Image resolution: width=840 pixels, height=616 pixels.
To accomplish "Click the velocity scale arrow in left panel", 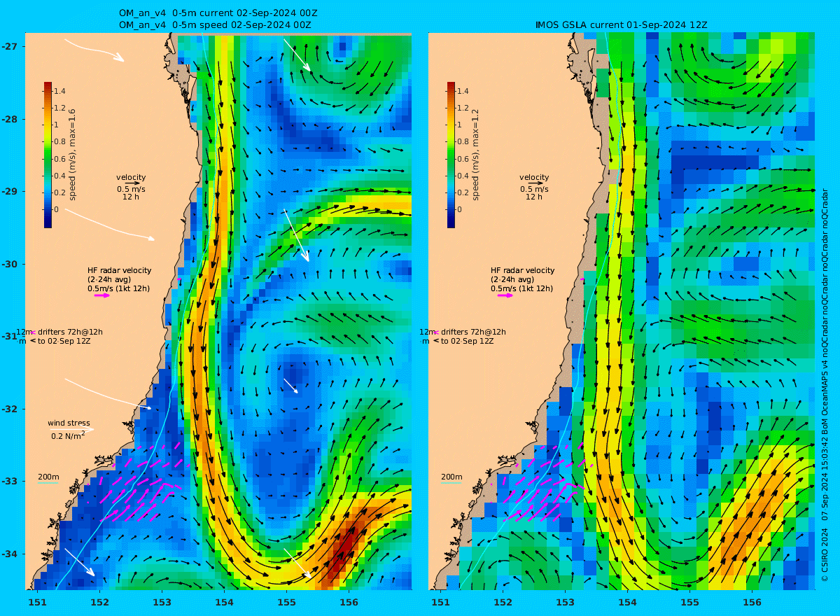I will (132, 183).
